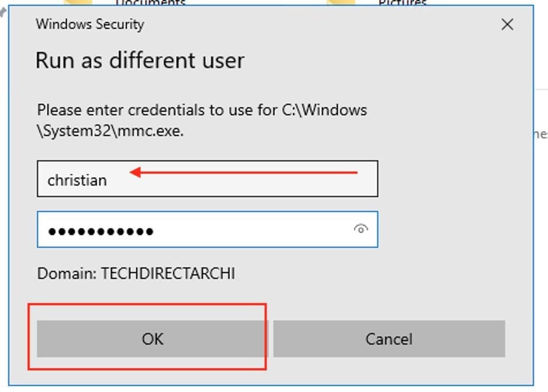Click the C:\Windows path text
This screenshot has height=392, width=548.
click(324, 110)
